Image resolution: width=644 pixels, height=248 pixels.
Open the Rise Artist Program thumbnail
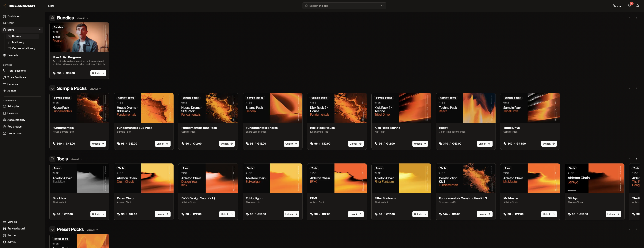coord(79,37)
